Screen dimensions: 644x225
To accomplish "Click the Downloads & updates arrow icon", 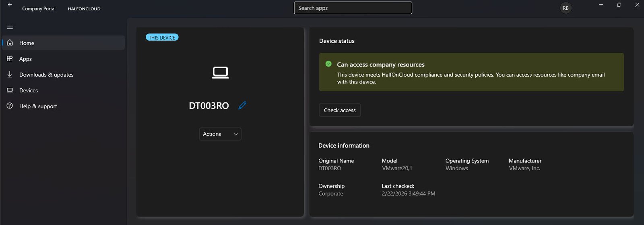I will point(10,75).
